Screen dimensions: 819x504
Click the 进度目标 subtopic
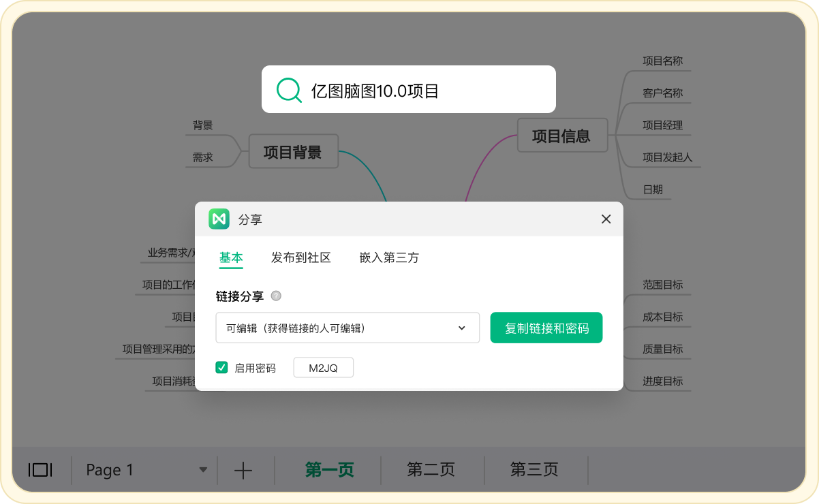[662, 381]
